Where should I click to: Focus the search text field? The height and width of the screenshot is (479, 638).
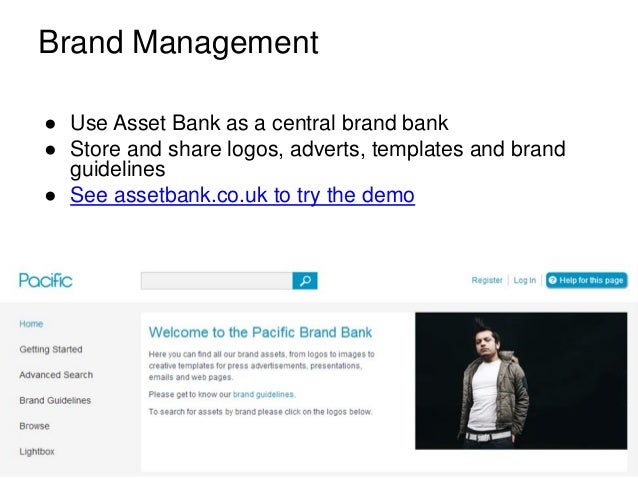click(x=217, y=281)
